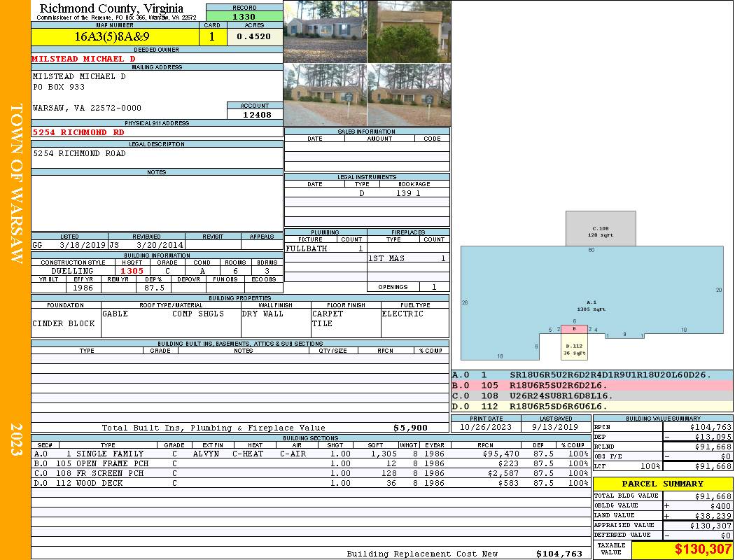Click the acres value 0.4520
The width and height of the screenshot is (735, 560).
point(254,36)
